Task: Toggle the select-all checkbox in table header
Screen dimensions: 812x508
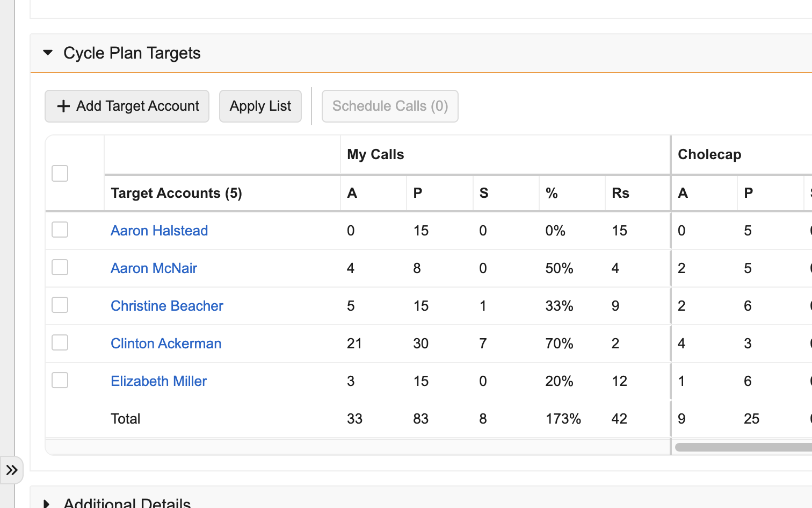Action: 60,174
